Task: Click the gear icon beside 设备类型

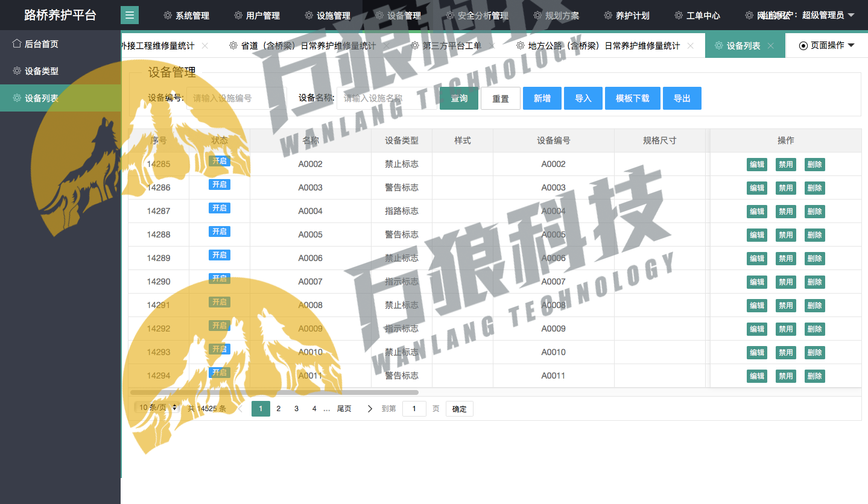Action: pyautogui.click(x=17, y=71)
